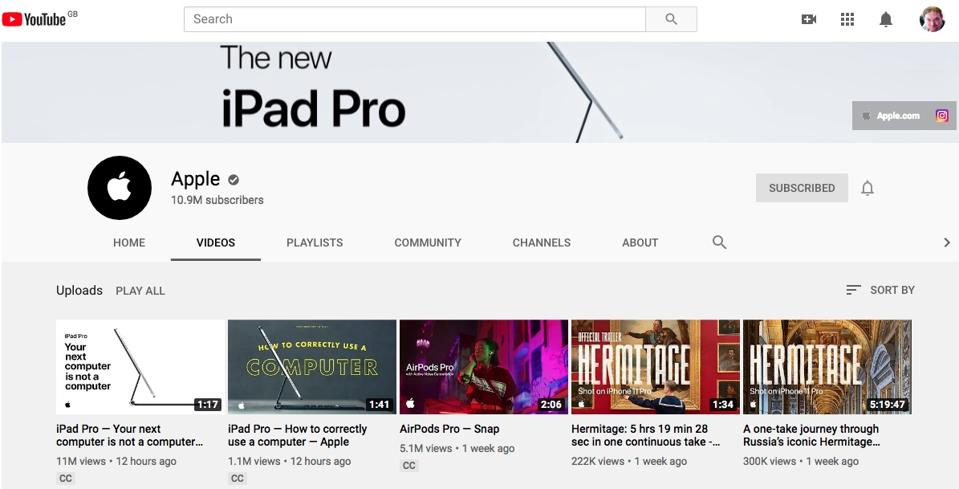Open the Sort By dropdown
This screenshot has width=959, height=489.
880,290
